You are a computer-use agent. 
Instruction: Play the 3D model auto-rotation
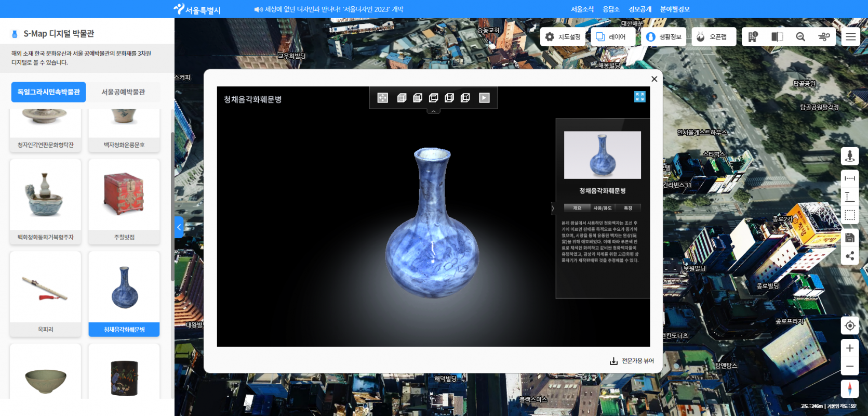coord(484,98)
